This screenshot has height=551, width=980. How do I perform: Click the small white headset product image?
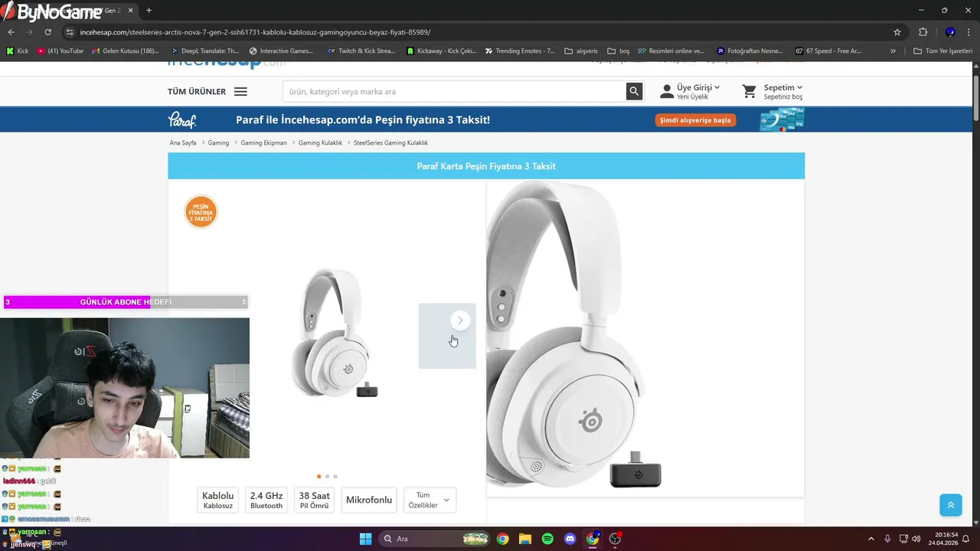(334, 332)
